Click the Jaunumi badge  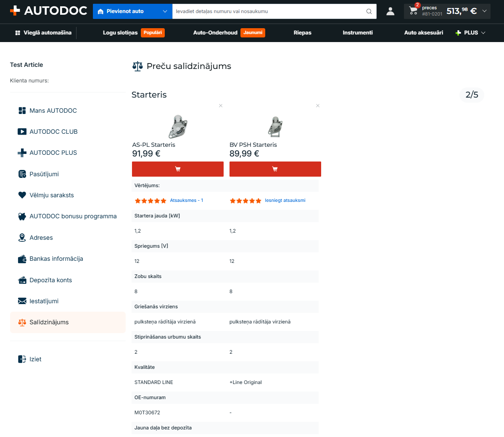pyautogui.click(x=253, y=33)
